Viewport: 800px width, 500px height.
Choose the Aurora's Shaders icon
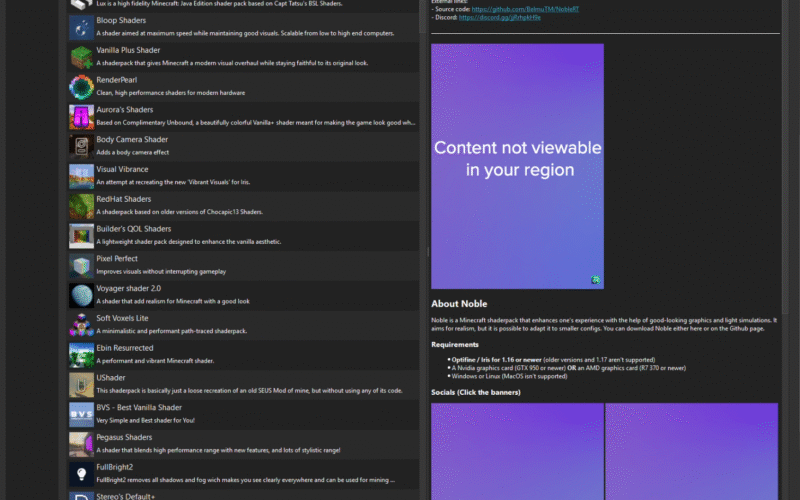(x=81, y=117)
